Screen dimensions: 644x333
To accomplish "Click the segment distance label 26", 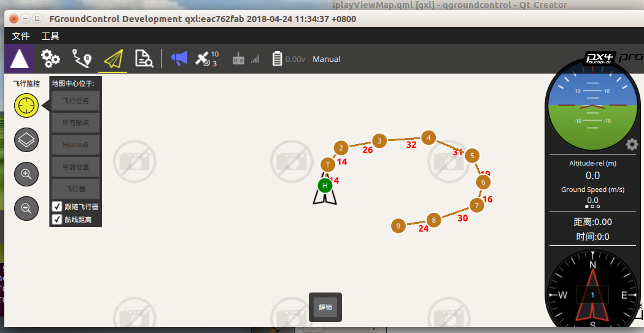I will point(368,150).
